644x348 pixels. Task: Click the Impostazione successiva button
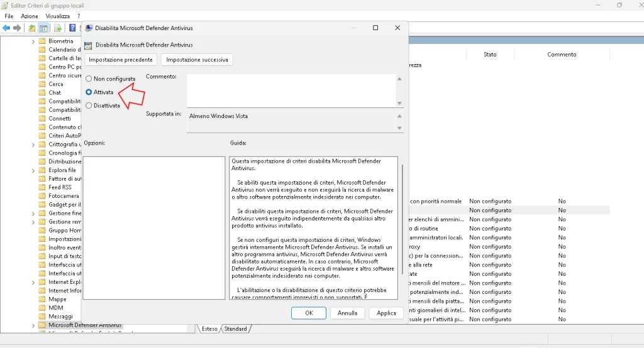coord(197,60)
